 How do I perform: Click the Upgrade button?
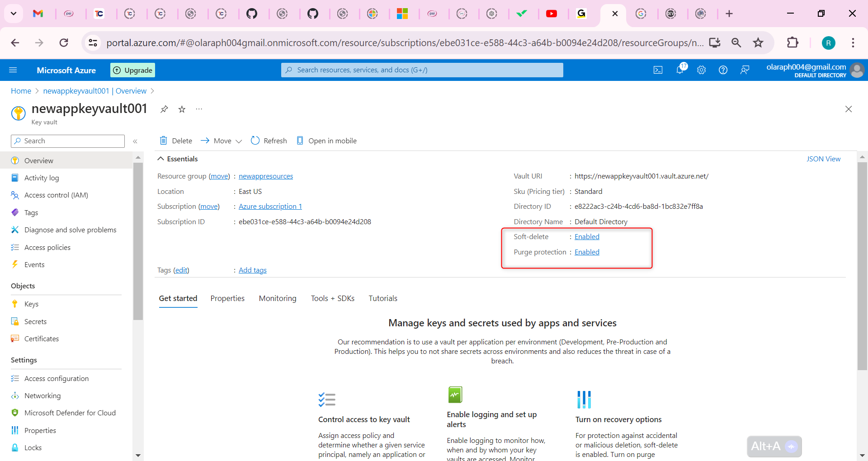[132, 70]
